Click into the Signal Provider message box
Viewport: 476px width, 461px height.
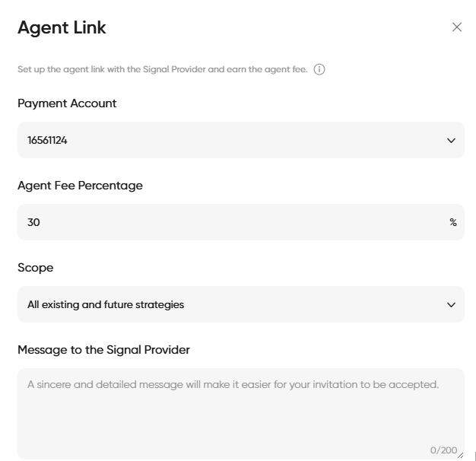click(x=240, y=411)
